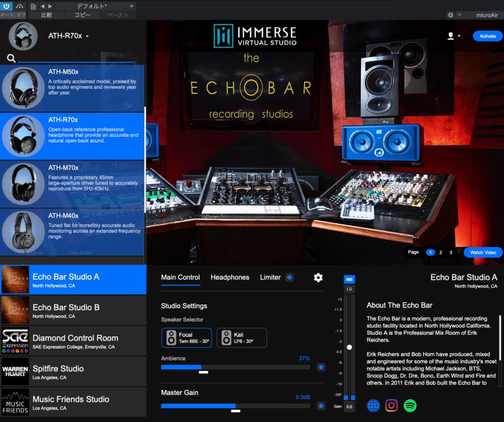
Task: Select the Kali LP8 speaker
Action: pyautogui.click(x=242, y=338)
